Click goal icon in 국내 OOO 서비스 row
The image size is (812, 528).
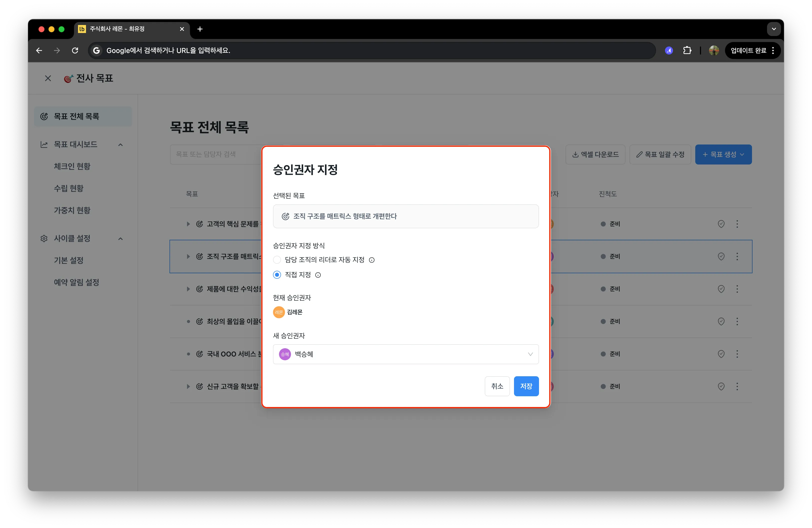point(199,354)
